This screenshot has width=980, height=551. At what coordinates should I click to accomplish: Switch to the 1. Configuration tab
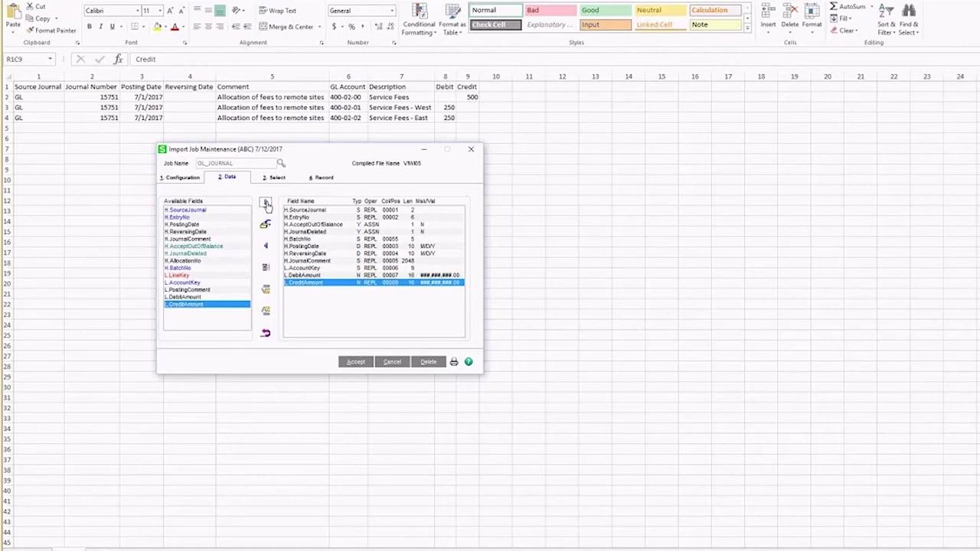coord(180,178)
